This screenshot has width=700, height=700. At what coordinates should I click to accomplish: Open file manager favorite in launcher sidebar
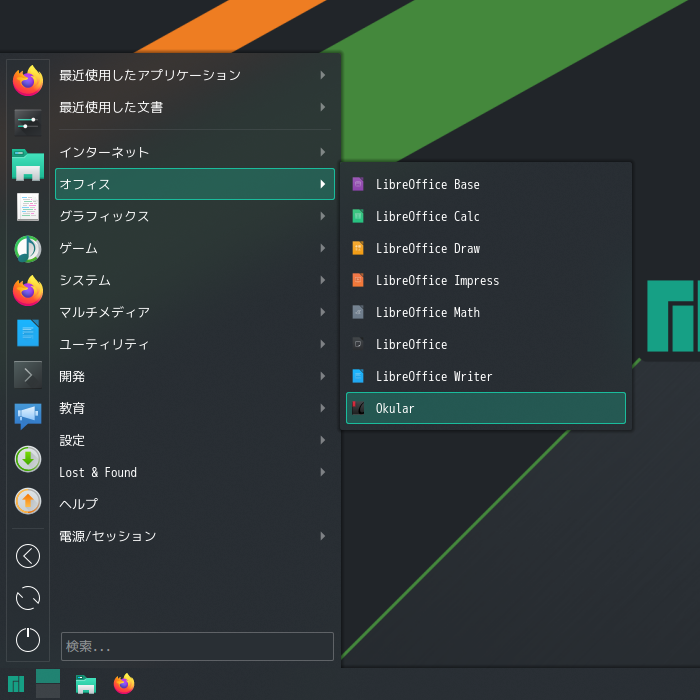28,165
